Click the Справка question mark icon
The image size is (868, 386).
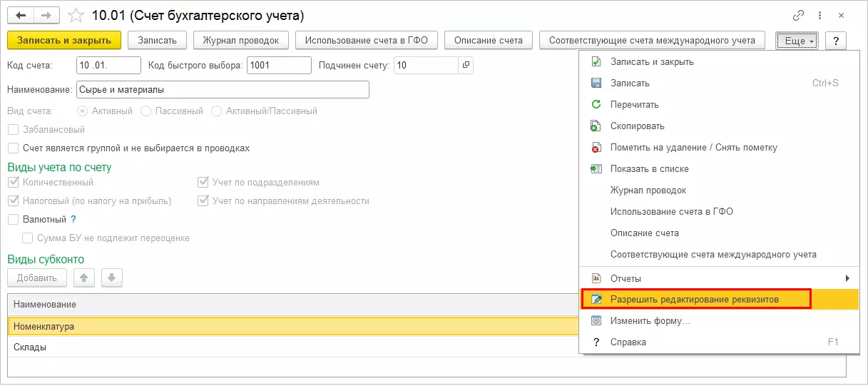(596, 342)
